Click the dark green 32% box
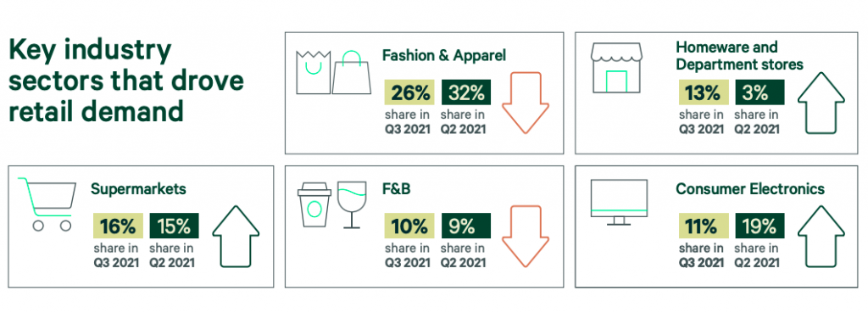The height and width of the screenshot is (313, 868). 466,92
